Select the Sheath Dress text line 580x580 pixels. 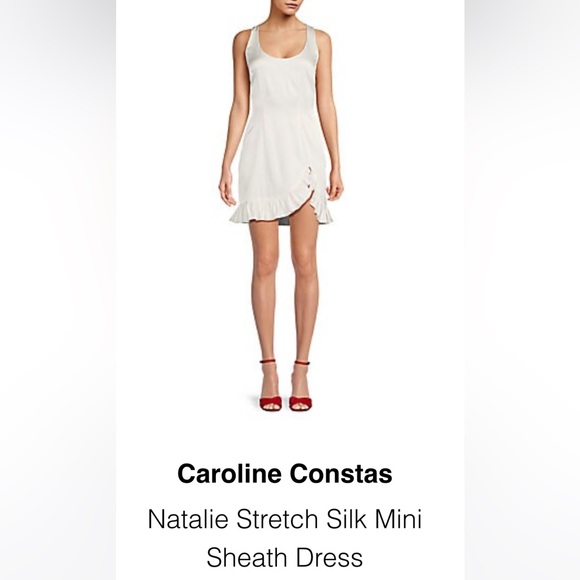284,557
